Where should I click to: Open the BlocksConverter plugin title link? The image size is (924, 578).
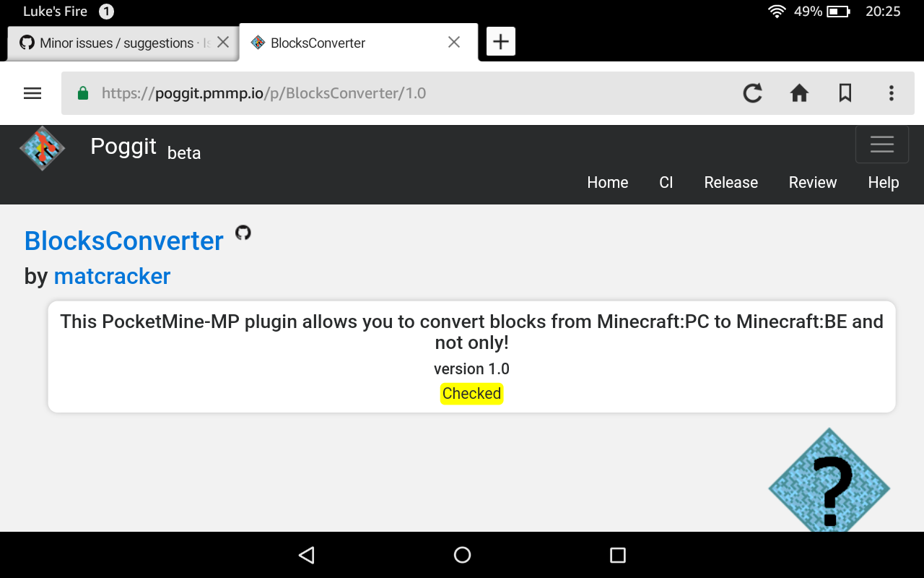pos(124,241)
